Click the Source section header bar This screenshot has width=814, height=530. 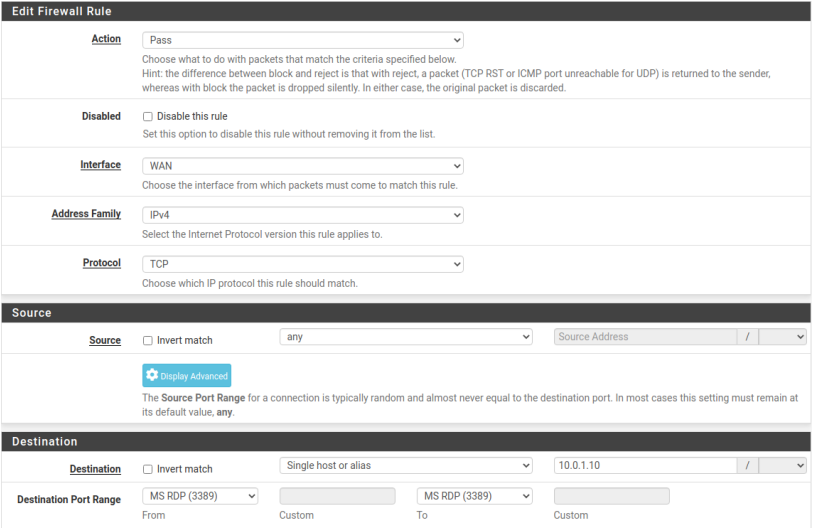click(x=406, y=313)
